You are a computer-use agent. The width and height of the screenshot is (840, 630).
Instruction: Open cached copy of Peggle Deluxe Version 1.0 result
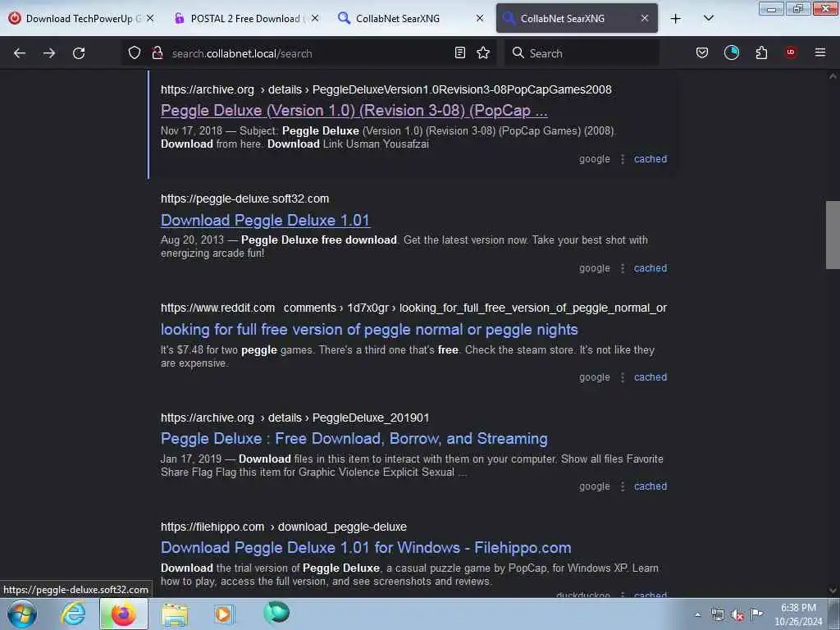click(x=651, y=159)
